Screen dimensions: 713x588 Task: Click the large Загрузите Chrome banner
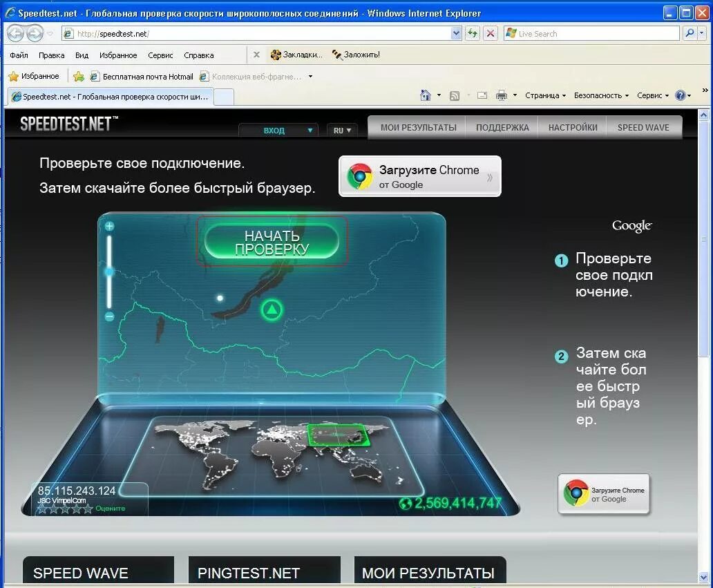(x=419, y=176)
